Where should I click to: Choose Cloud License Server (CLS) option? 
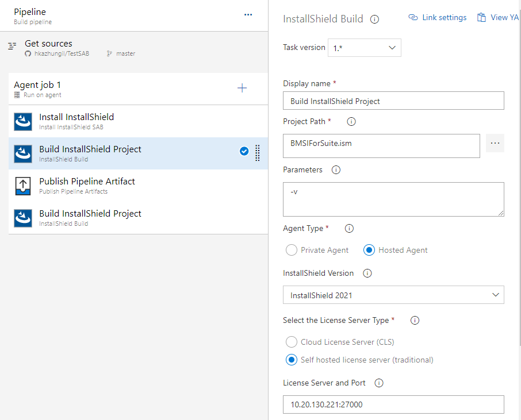[x=292, y=342]
